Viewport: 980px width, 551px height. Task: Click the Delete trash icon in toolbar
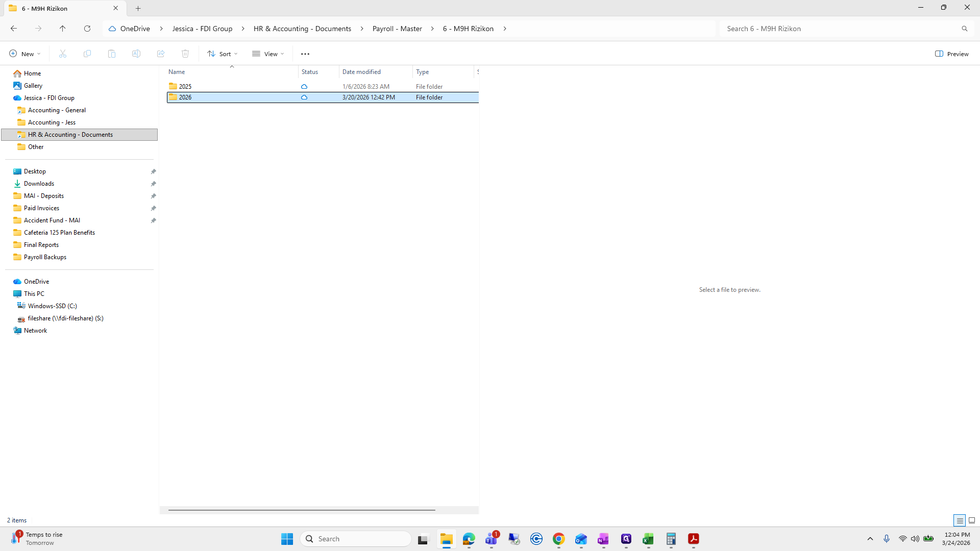(x=185, y=54)
